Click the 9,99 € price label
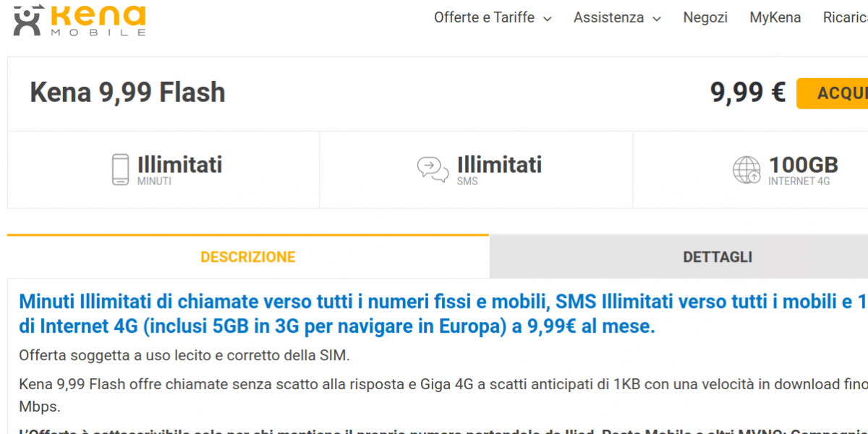 [x=748, y=93]
